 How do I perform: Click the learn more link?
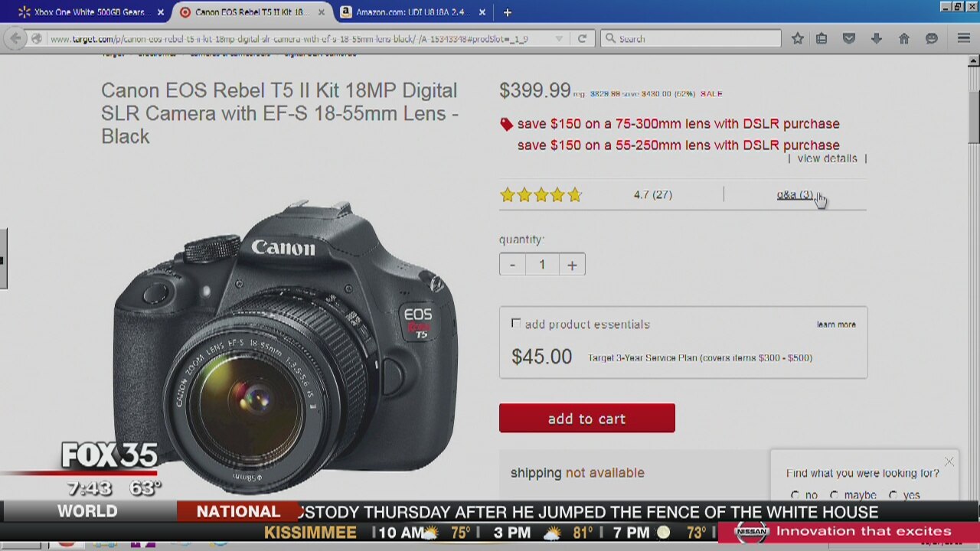[836, 324]
